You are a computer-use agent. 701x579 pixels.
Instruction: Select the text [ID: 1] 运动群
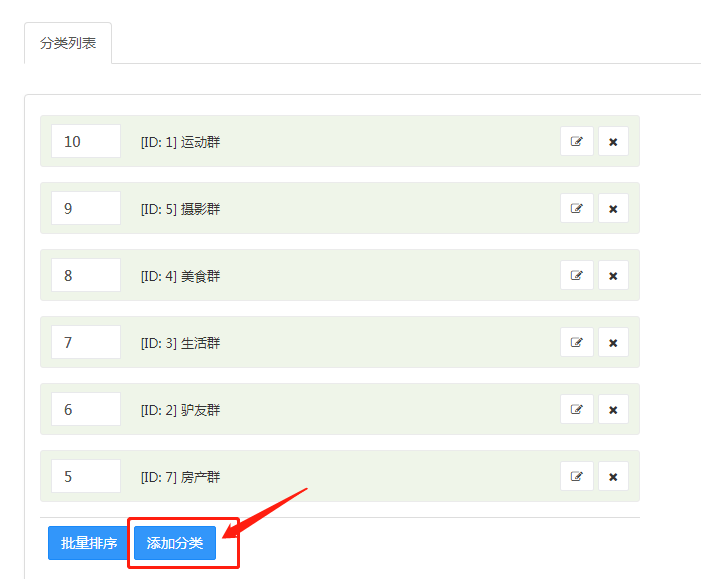(181, 142)
